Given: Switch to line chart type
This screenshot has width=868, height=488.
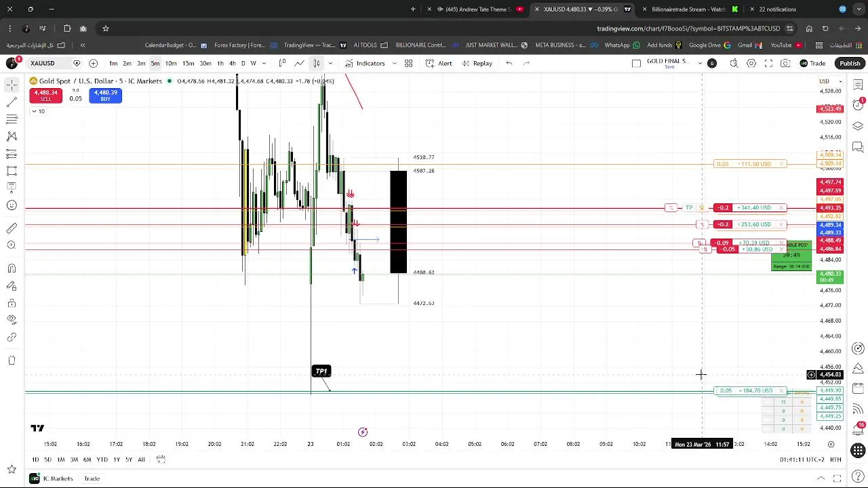Looking at the screenshot, I should click(299, 63).
